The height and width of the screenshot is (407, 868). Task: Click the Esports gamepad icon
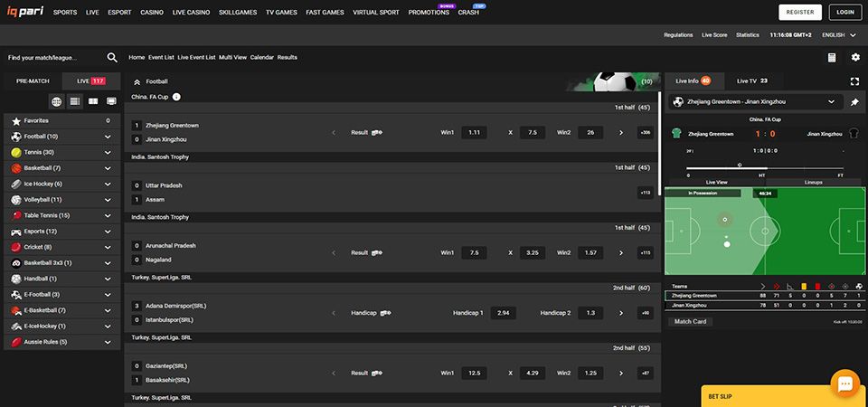[16, 232]
